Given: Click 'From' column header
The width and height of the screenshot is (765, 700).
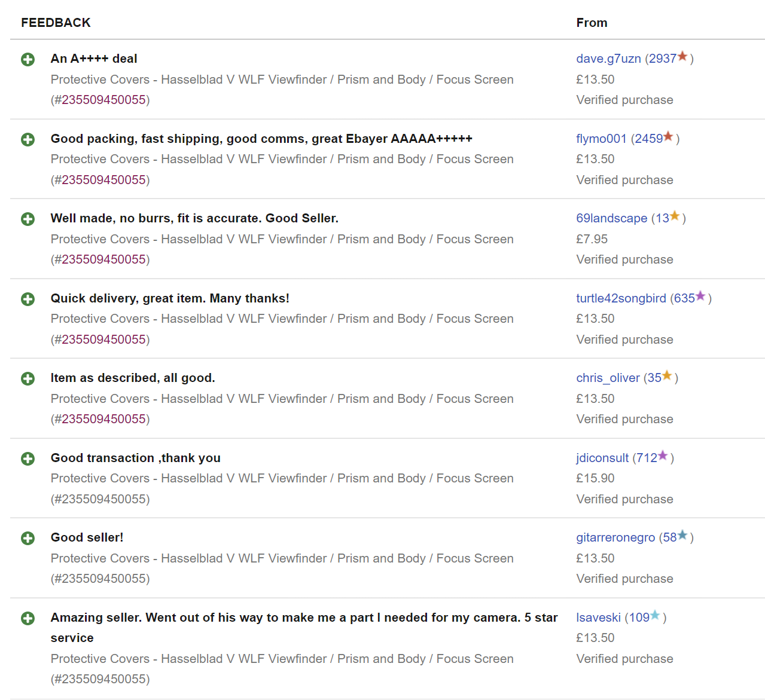Looking at the screenshot, I should [592, 23].
